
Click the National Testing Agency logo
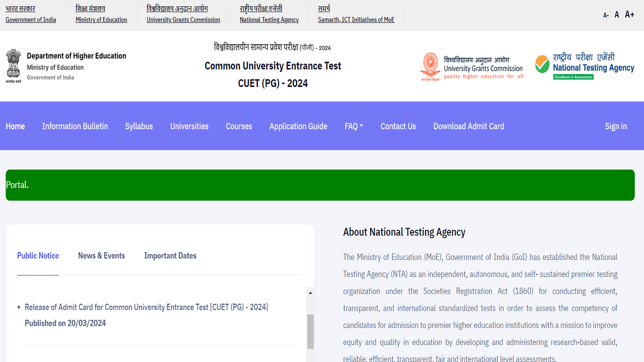(x=585, y=66)
